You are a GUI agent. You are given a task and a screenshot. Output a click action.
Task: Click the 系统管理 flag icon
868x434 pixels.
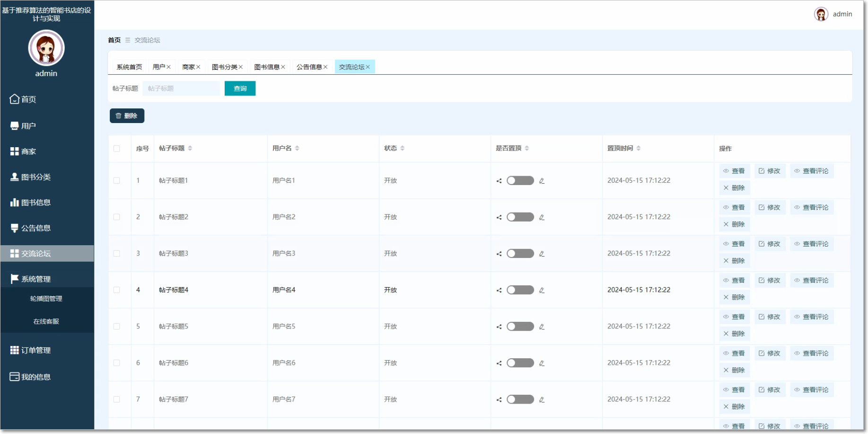click(x=15, y=279)
